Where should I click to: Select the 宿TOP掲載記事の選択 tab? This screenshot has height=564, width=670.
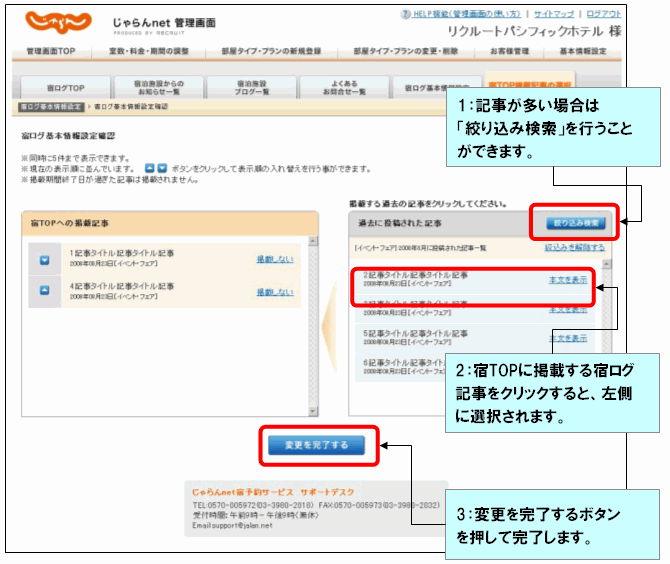click(530, 81)
